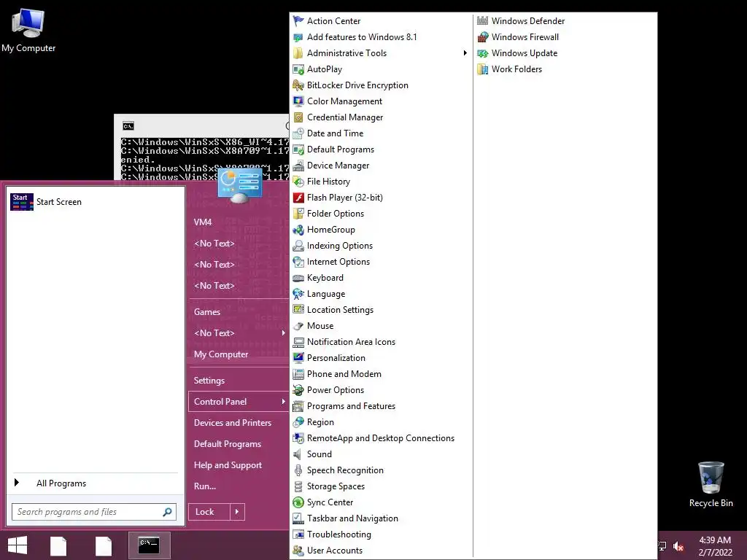Click the Indexing Options magnifier icon
This screenshot has width=747, height=560.
pyautogui.click(x=298, y=246)
